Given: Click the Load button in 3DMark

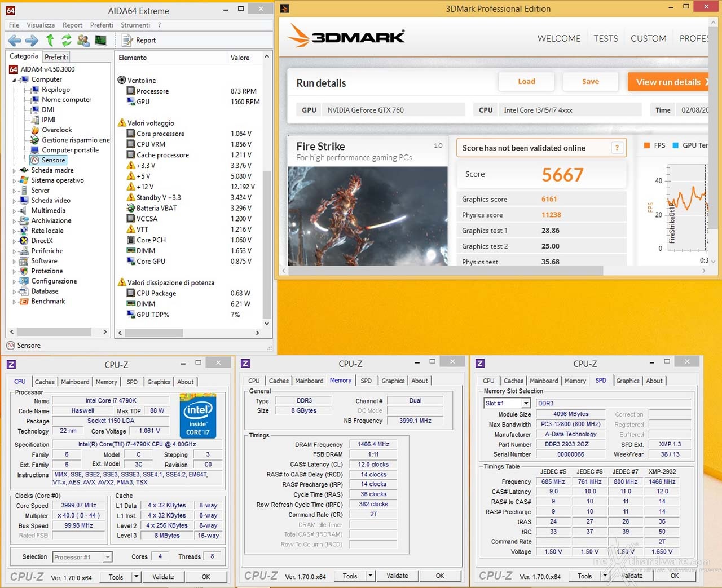Looking at the screenshot, I should click(x=526, y=82).
